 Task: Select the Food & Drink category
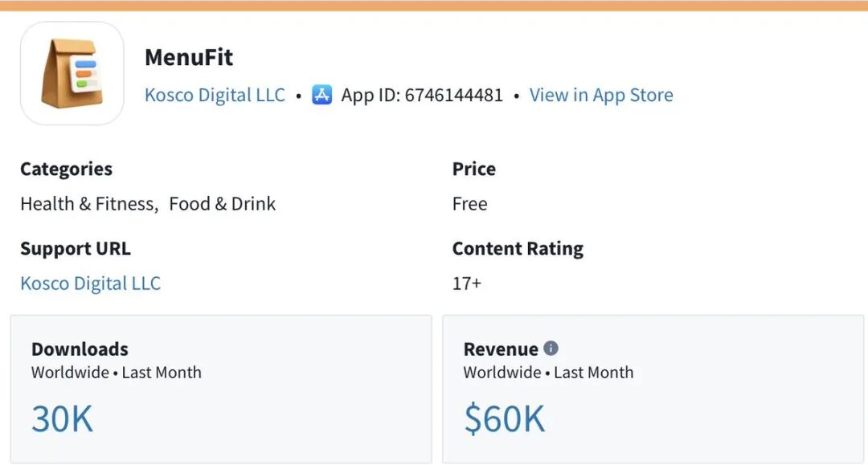(x=223, y=204)
